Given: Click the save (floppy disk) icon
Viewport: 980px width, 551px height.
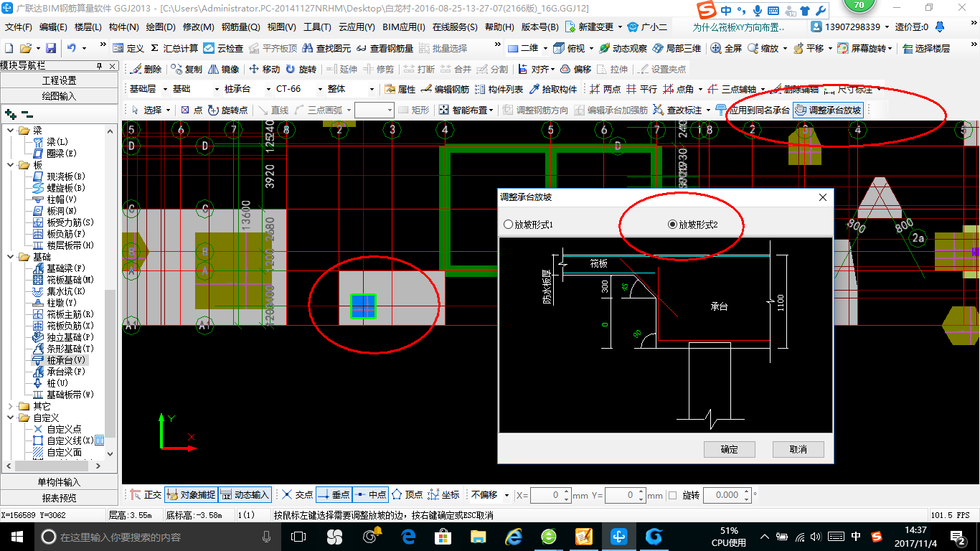Looking at the screenshot, I should [51, 48].
